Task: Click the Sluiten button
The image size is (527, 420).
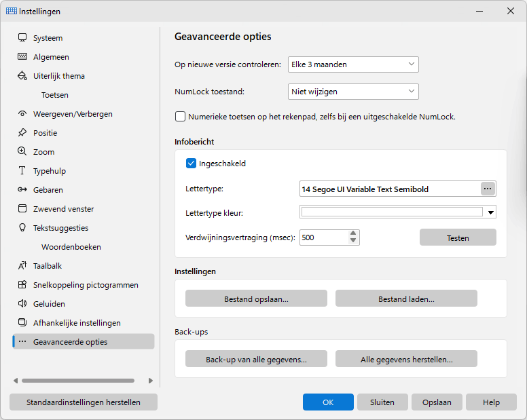Action: (x=382, y=402)
